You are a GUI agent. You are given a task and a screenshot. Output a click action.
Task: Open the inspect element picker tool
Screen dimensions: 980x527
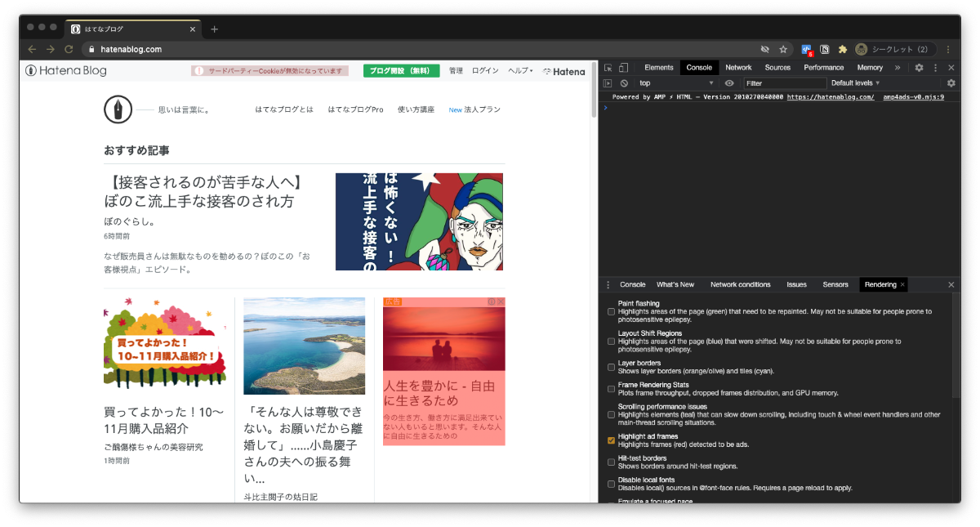608,68
